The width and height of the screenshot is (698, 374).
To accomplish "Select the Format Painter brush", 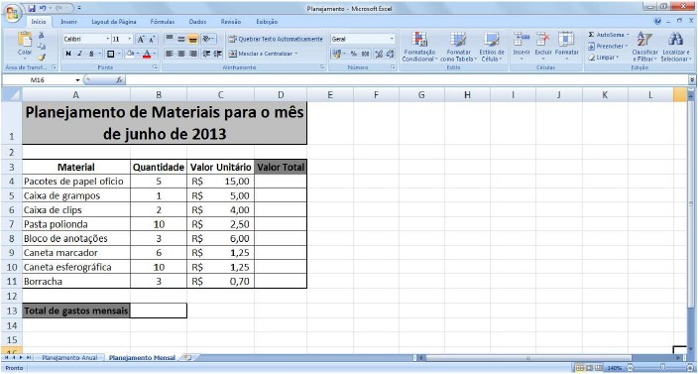I will pos(41,57).
